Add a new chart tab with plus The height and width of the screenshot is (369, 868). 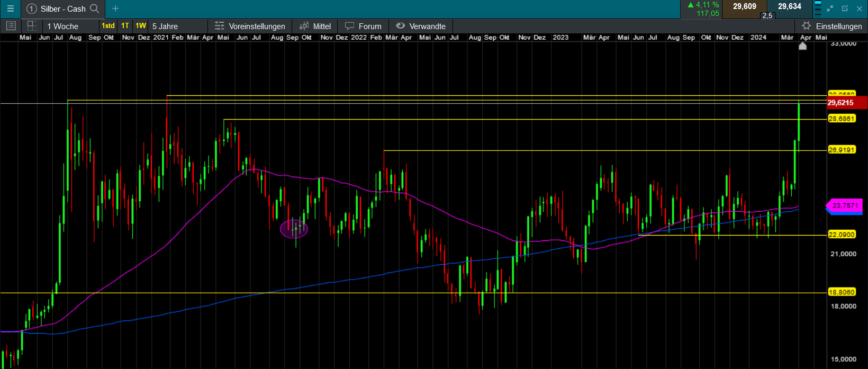click(x=115, y=8)
